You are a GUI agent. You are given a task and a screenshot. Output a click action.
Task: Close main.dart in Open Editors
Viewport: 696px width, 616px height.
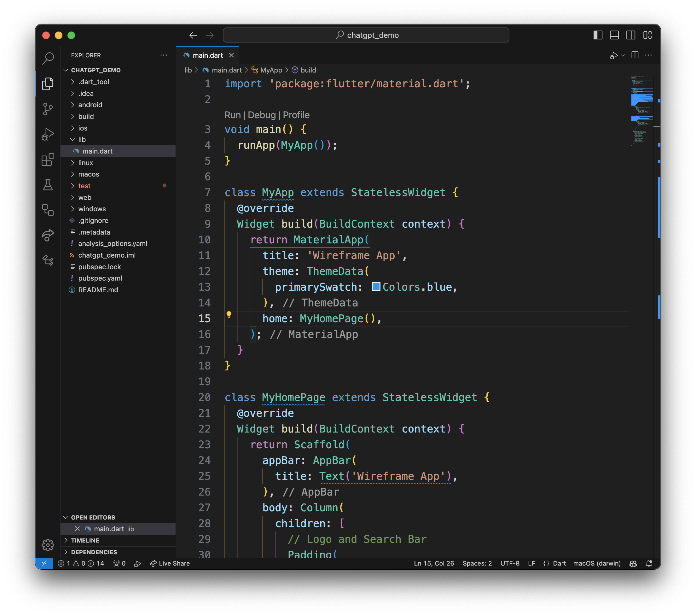coord(77,529)
